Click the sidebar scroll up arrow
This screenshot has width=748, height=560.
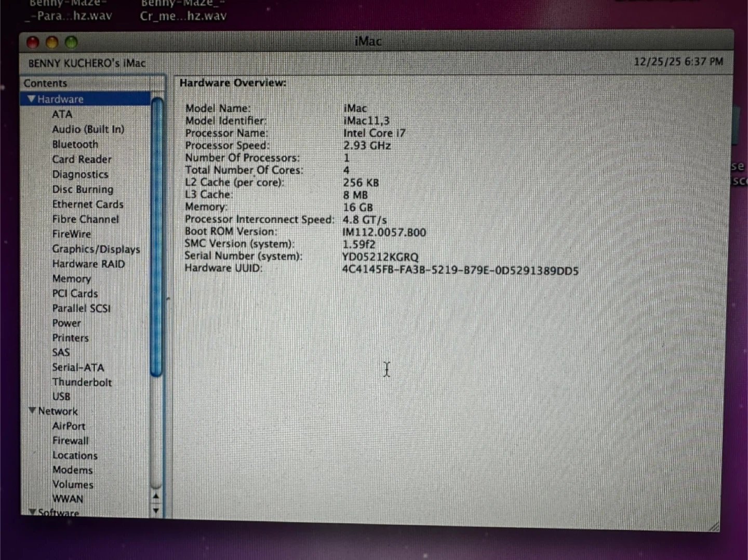[x=156, y=497]
